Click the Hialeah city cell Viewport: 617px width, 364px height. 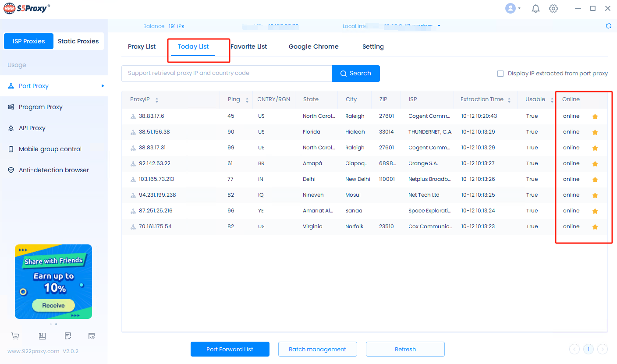coord(355,132)
